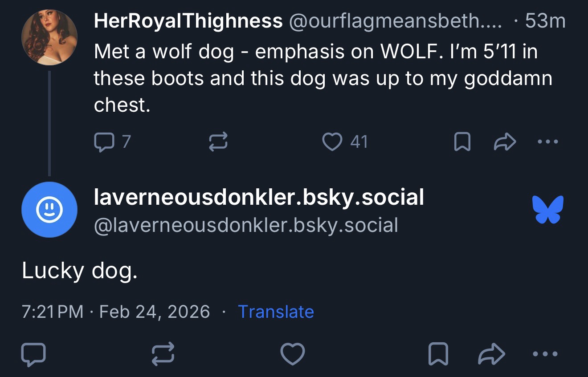Repost HerRoyalThighness's wolf dog post
588x377 pixels.
219,142
